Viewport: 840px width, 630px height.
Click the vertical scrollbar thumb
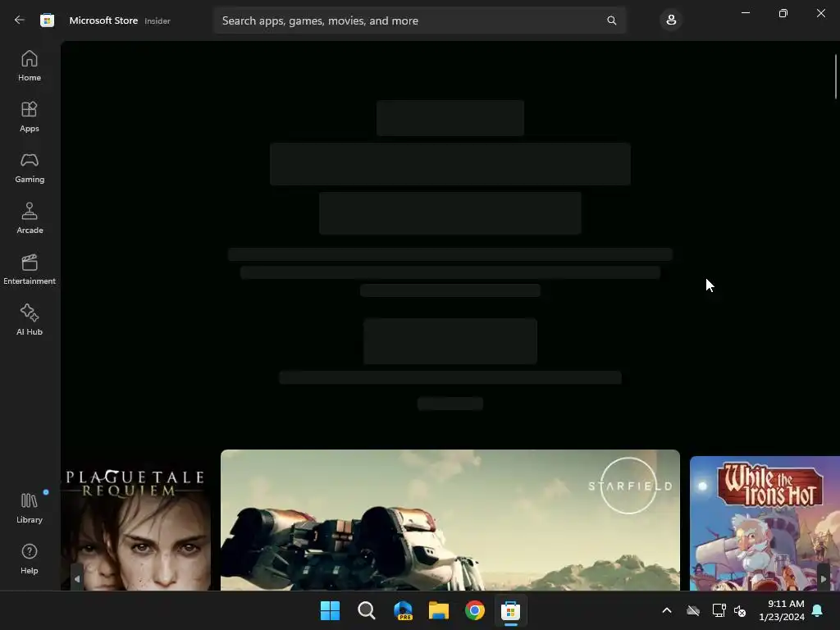836,76
